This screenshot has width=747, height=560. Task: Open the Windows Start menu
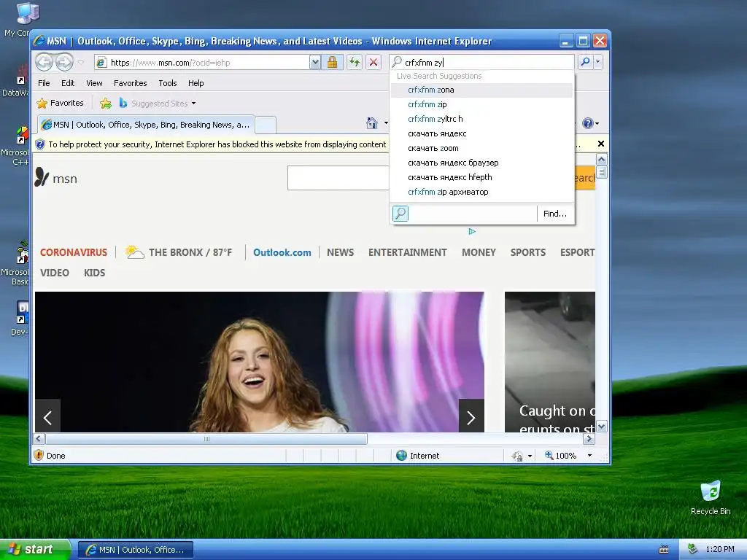click(x=35, y=549)
